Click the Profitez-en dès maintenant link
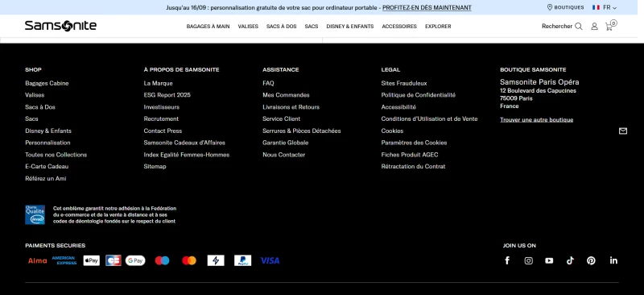644x295 pixels. coord(427,7)
